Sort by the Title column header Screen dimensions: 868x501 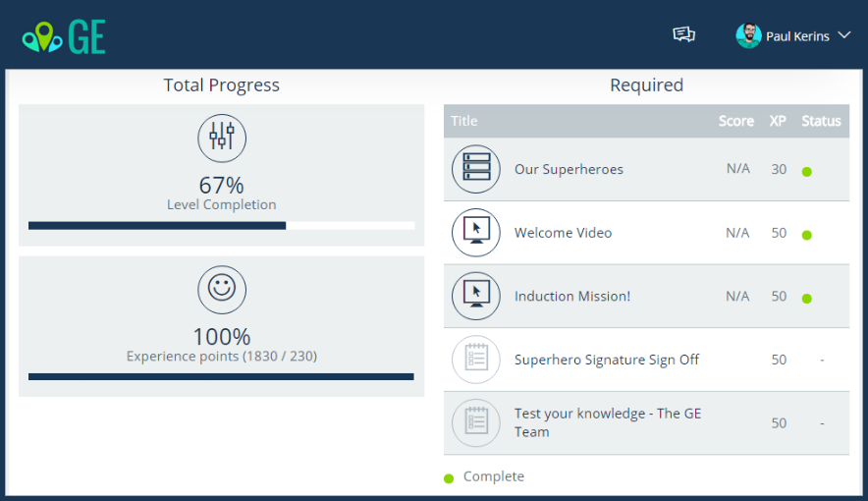click(x=464, y=121)
